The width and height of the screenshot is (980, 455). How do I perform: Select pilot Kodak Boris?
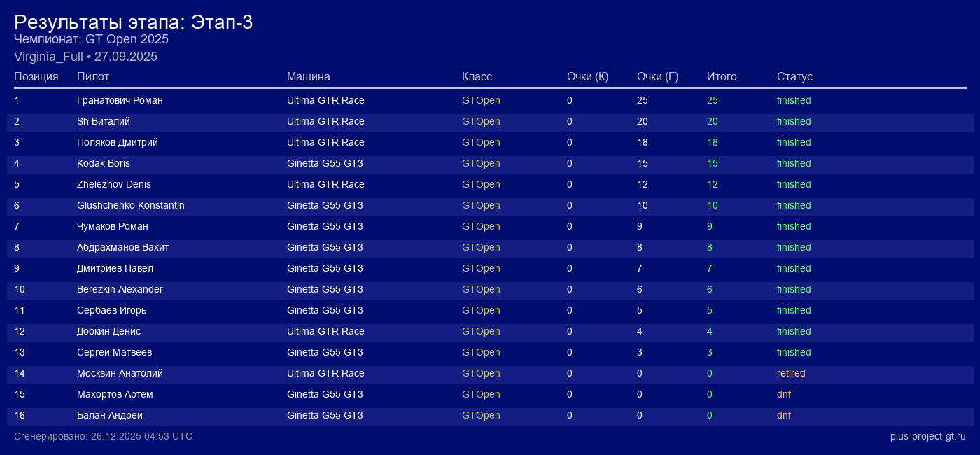(104, 163)
